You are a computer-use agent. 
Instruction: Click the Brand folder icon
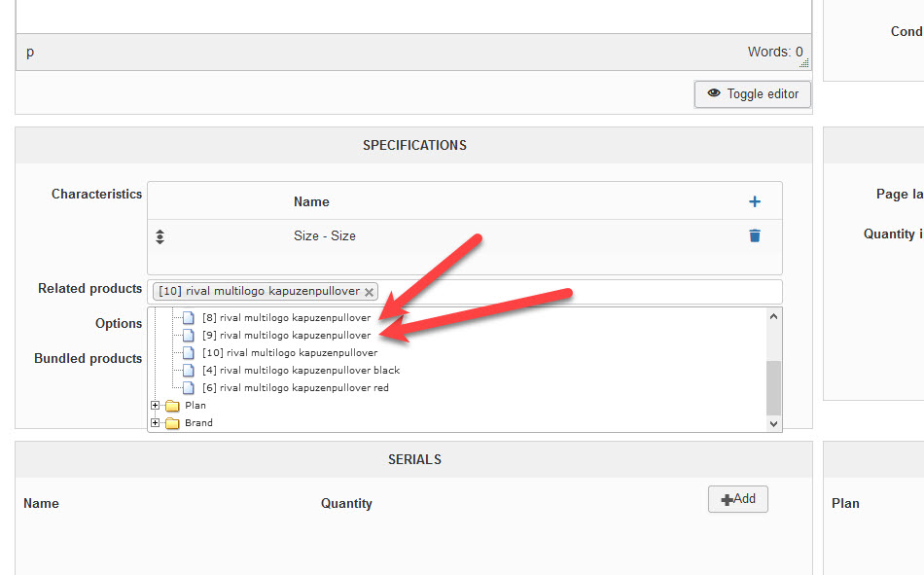172,423
